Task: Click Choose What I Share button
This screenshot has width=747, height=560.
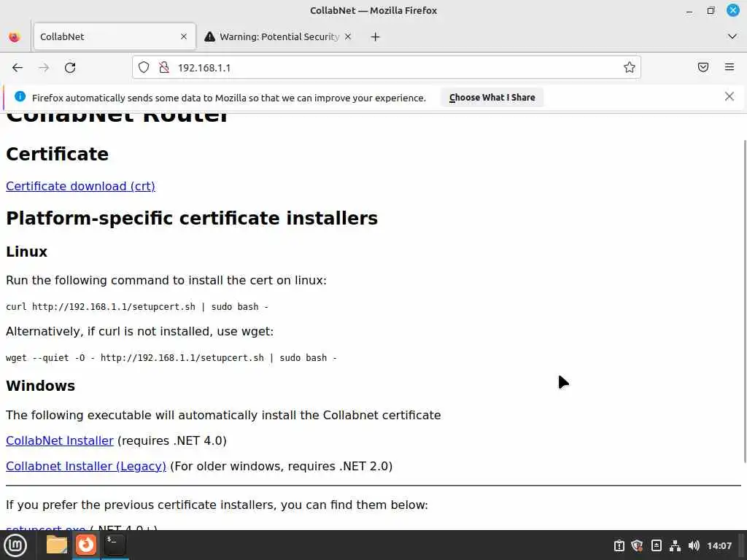Action: [x=492, y=97]
